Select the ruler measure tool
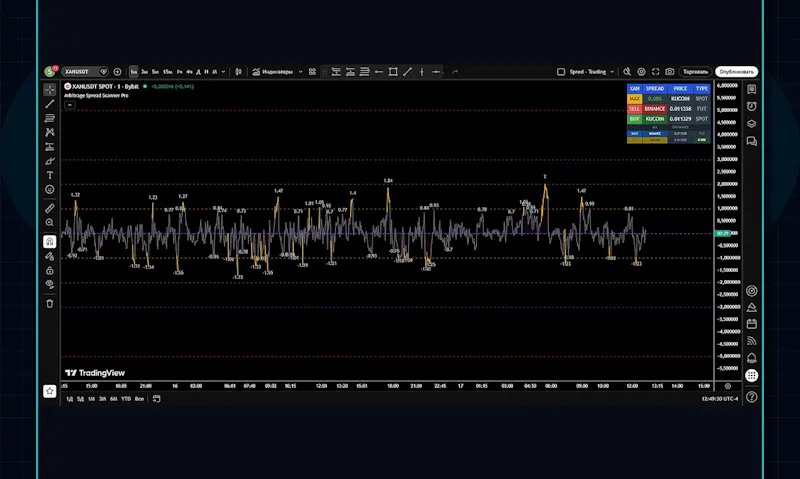800x479 pixels. (x=49, y=208)
